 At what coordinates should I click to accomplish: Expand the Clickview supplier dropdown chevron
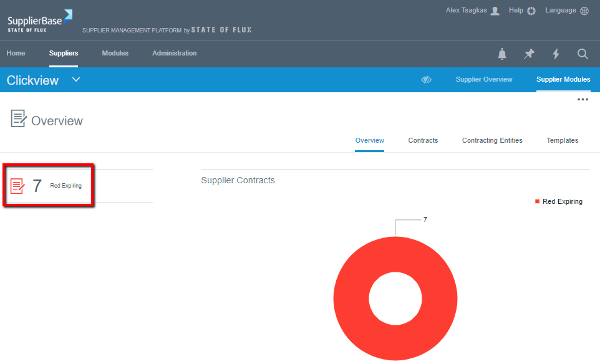[76, 80]
